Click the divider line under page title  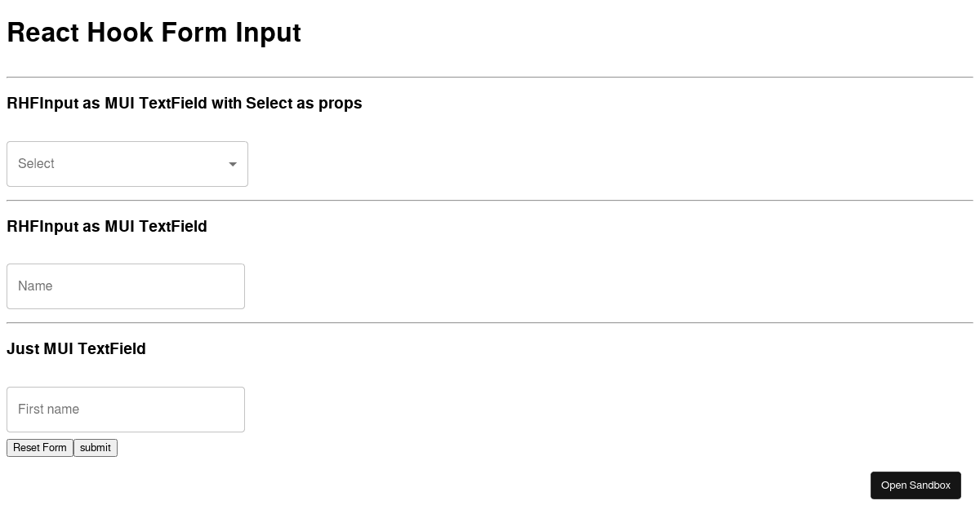pyautogui.click(x=490, y=77)
